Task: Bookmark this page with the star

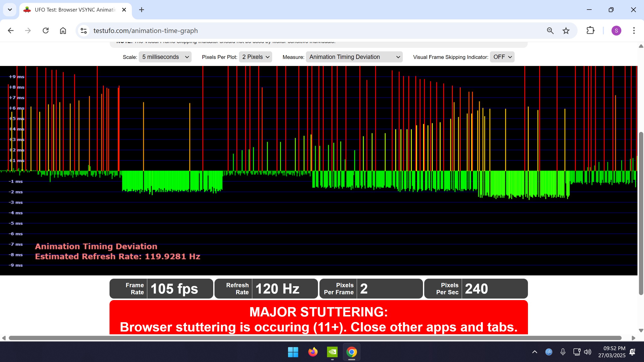Action: [x=566, y=31]
